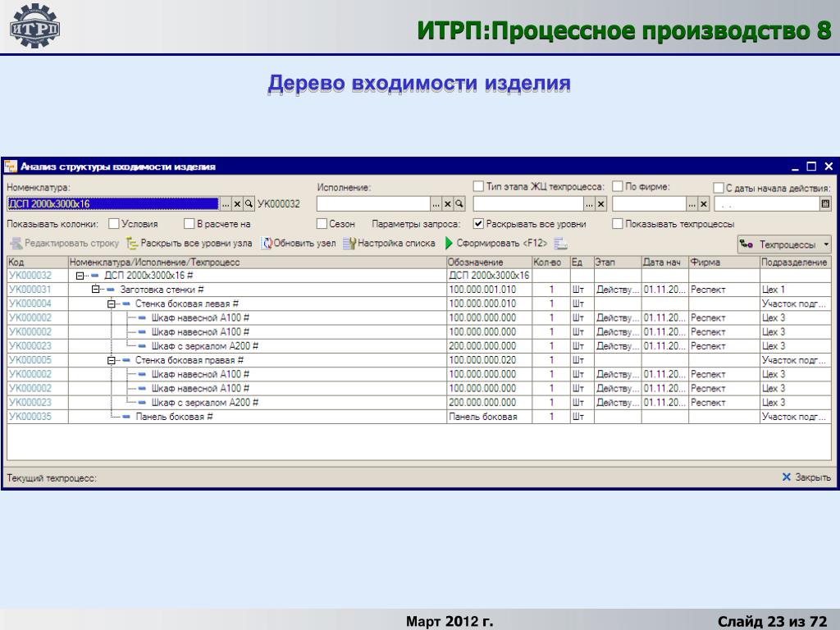Close the form with Закрыть button
Screen dimensions: 840x630
(806, 477)
